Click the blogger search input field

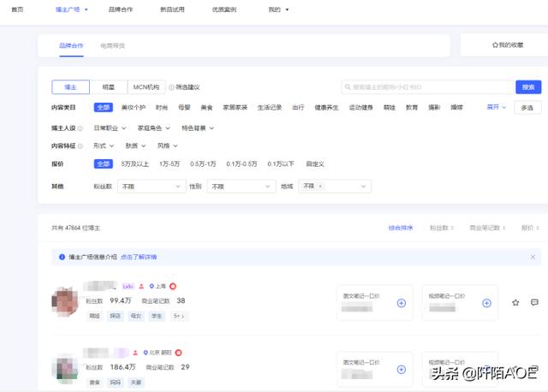[x=428, y=87]
